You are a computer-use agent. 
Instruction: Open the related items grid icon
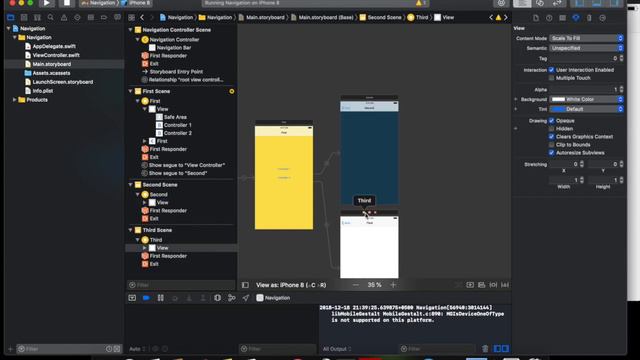(x=131, y=18)
